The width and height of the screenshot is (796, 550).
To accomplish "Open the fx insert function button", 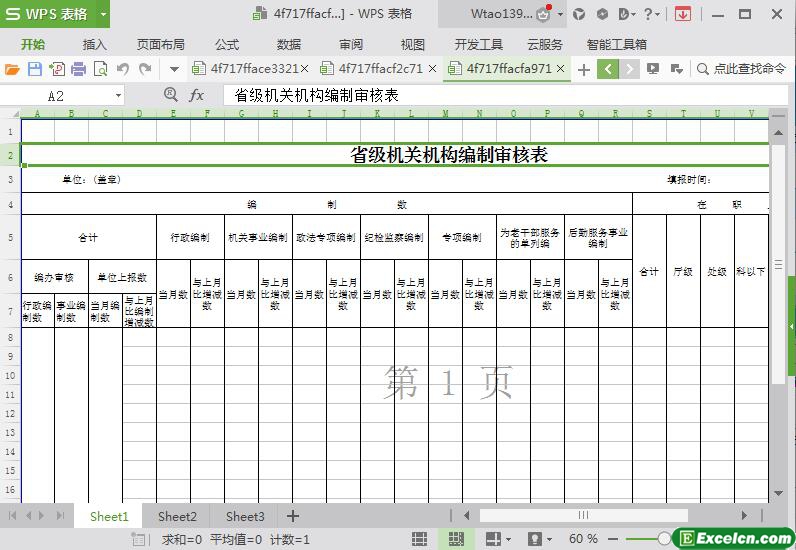I will pos(196,95).
